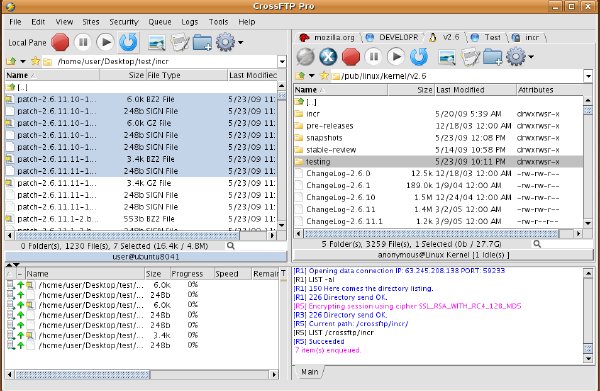
Task: Open local folder history dropdown arrow
Action: coord(23,61)
